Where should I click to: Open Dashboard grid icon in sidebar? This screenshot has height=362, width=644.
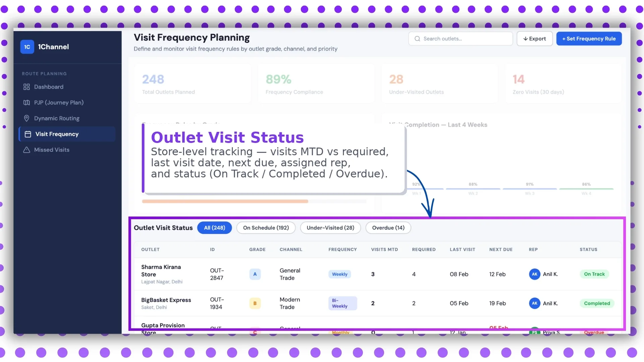click(x=26, y=87)
